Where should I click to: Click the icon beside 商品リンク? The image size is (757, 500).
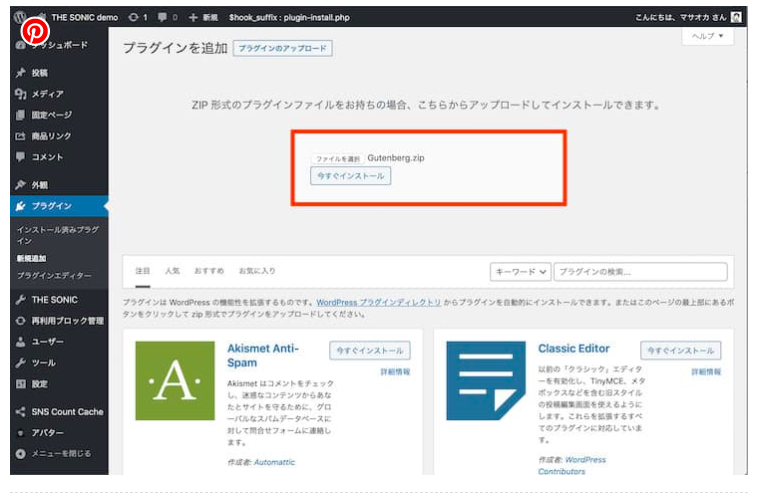pyautogui.click(x=20, y=136)
